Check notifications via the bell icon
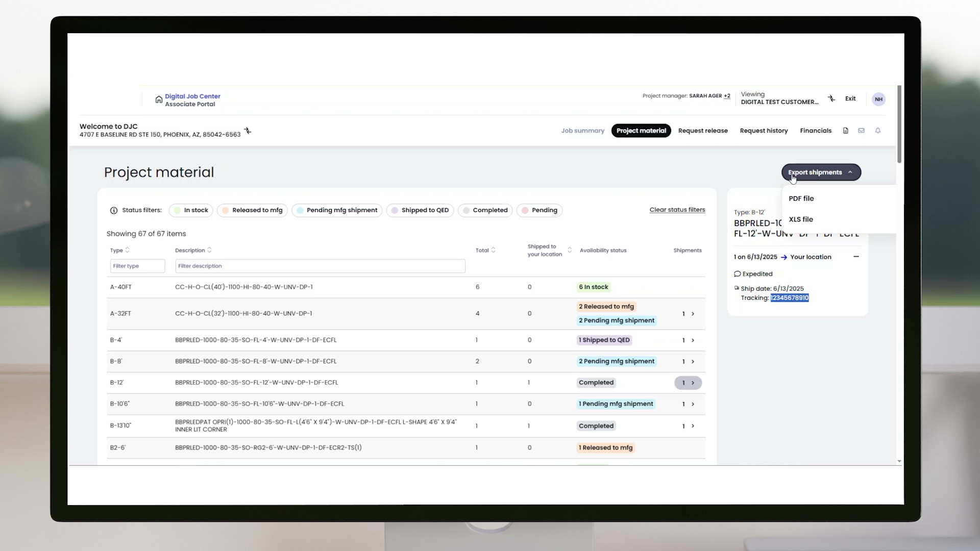 pyautogui.click(x=878, y=131)
